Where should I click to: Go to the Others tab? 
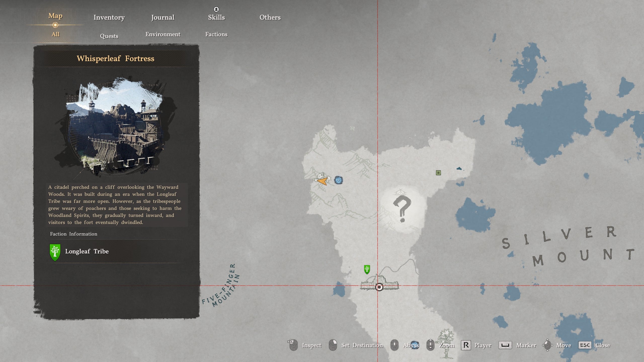(270, 17)
